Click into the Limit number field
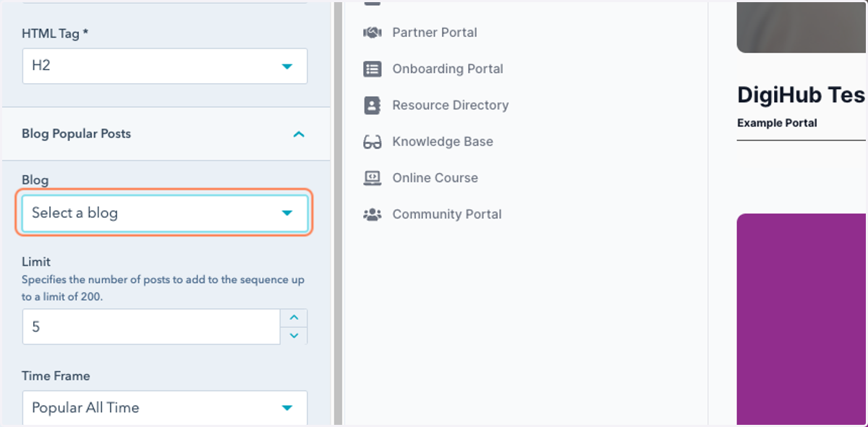Viewport: 868px width, 427px height. (x=151, y=326)
